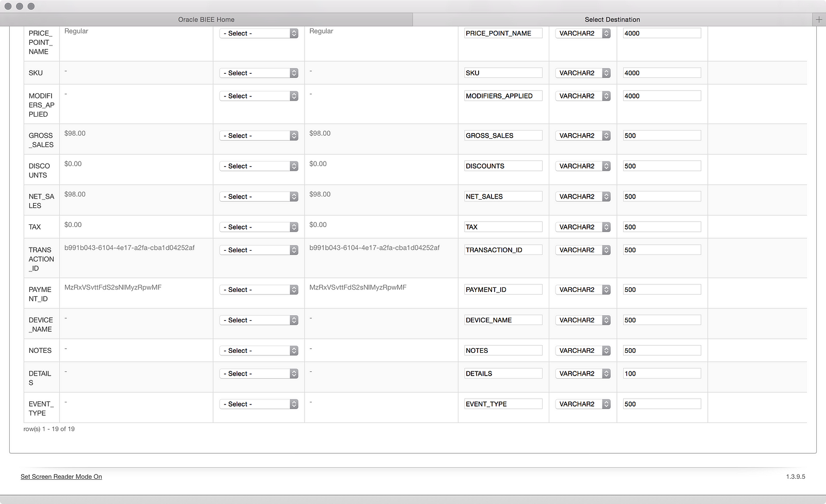826x504 pixels.
Task: Change data type dropdown for DETAILS column
Action: tap(583, 373)
